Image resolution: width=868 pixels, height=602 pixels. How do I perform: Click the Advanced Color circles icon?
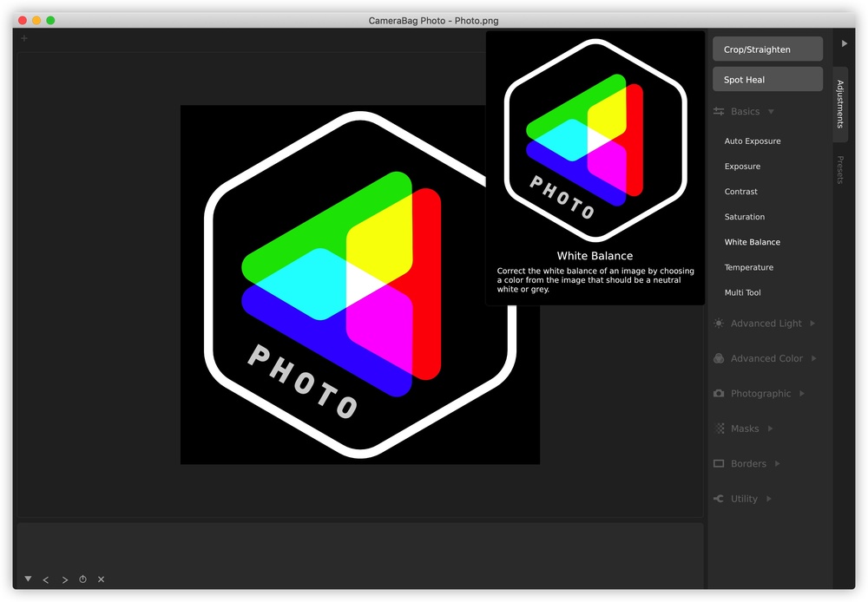pyautogui.click(x=719, y=358)
